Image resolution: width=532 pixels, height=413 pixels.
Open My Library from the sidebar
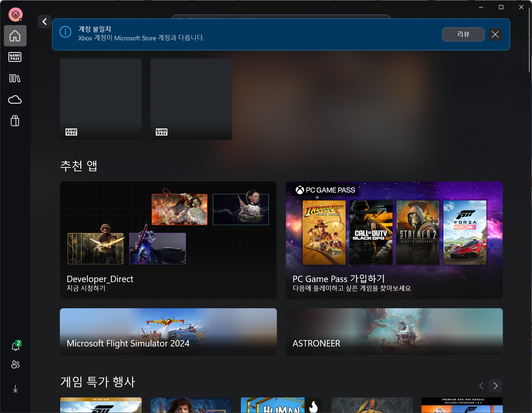pos(15,78)
